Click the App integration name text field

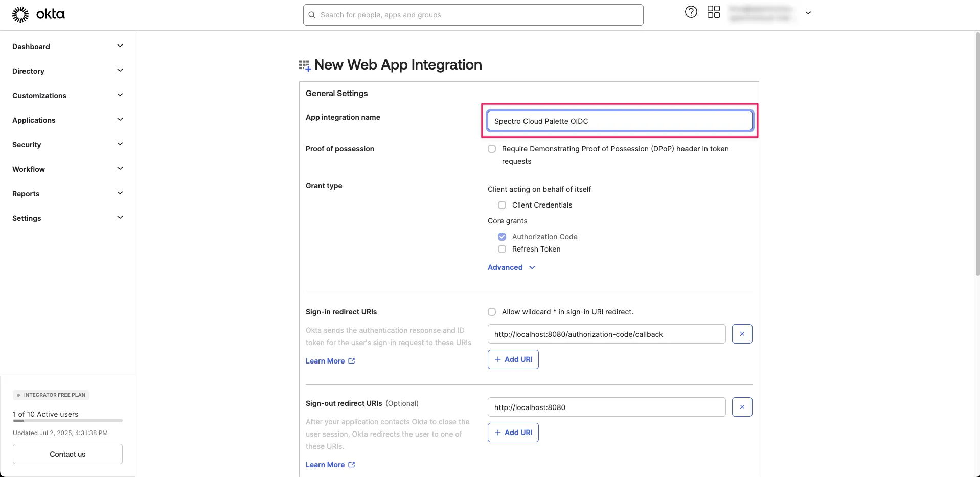619,121
